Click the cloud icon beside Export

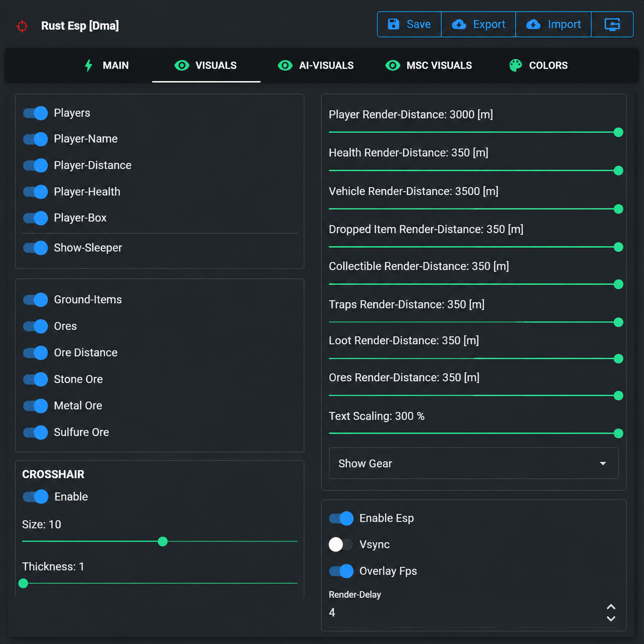pyautogui.click(x=459, y=24)
